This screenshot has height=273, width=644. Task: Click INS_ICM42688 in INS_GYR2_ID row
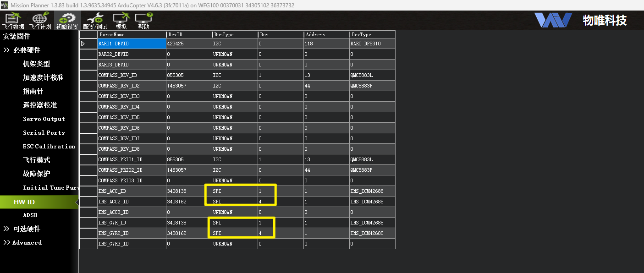pyautogui.click(x=372, y=233)
